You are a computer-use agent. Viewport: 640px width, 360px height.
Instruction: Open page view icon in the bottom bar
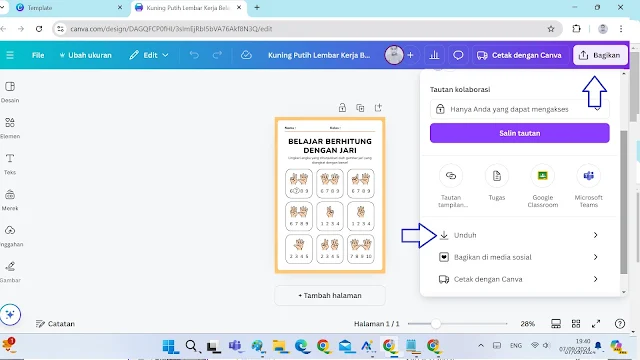pos(556,324)
